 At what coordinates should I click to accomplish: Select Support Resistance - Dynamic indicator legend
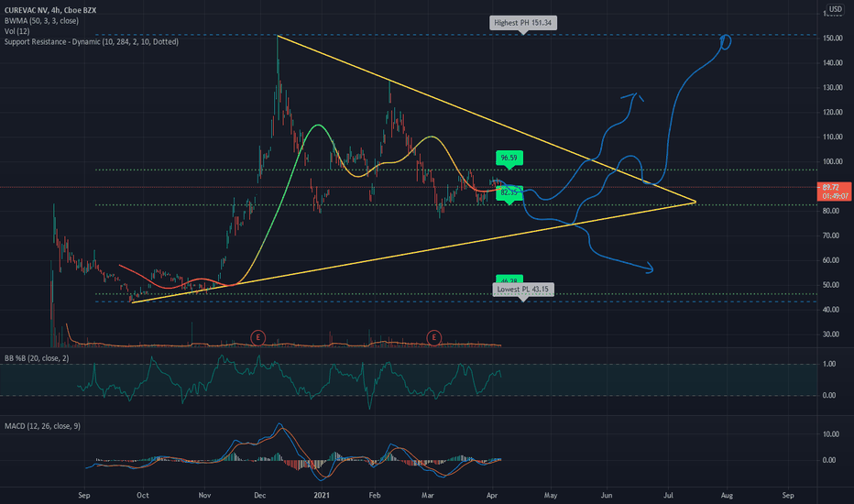coord(92,41)
